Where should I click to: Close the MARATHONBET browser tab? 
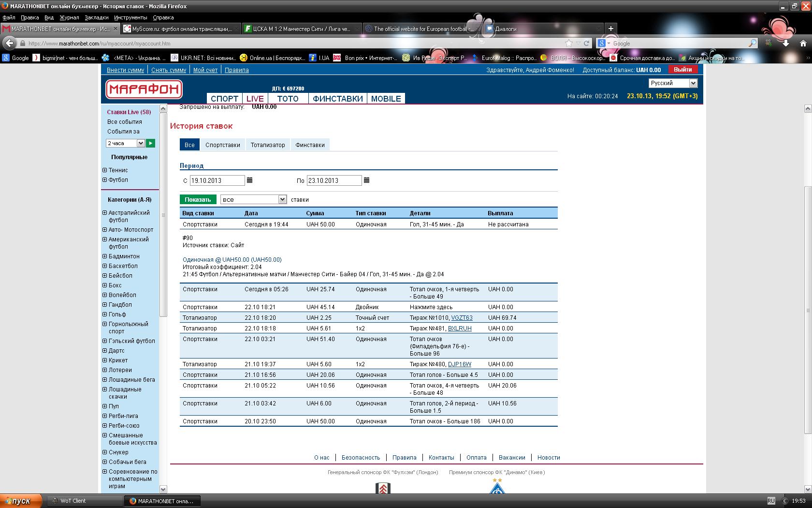pos(115,29)
